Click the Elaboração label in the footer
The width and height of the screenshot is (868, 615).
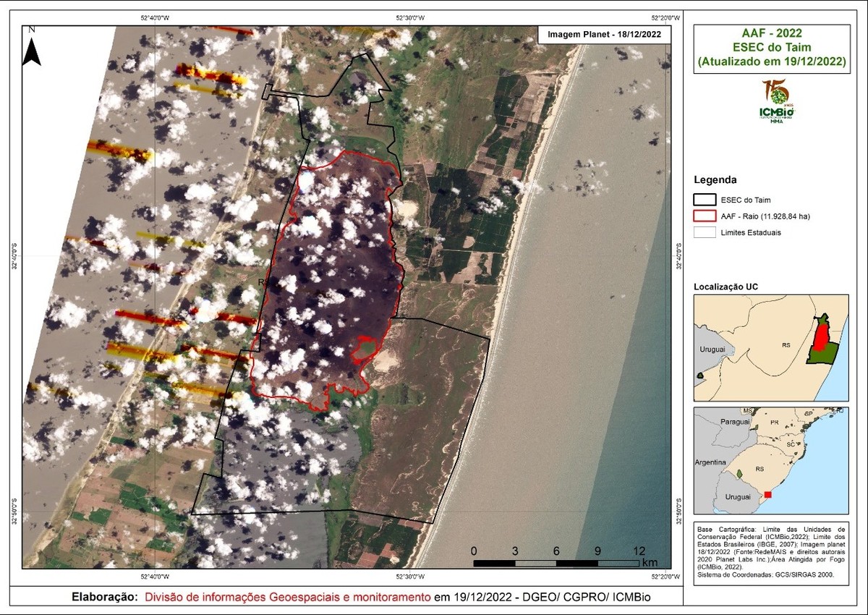(x=105, y=597)
